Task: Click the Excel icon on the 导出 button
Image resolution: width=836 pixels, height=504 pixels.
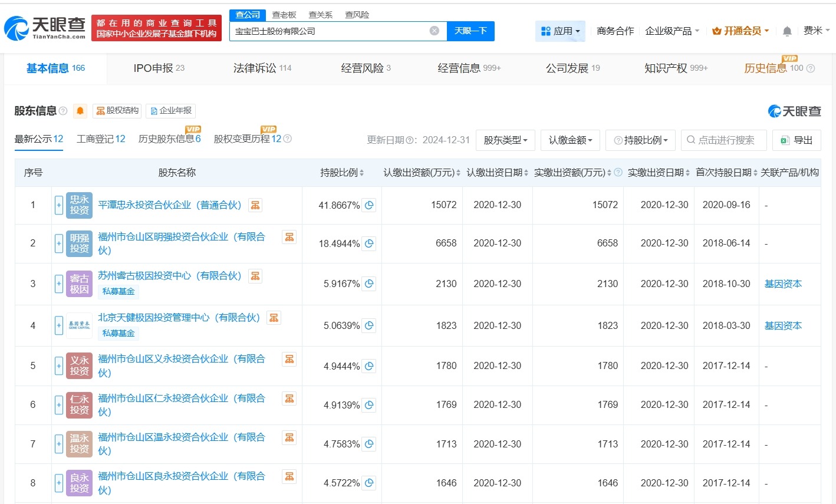Action: [785, 140]
